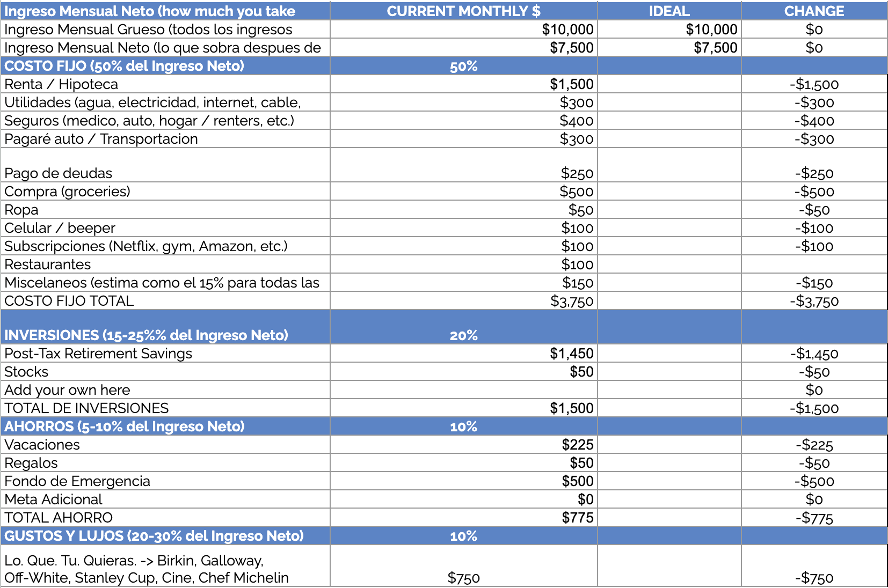Select the empty IDEAL cell for Renta / Hipoteca
Image resolution: width=888 pixels, height=588 pixels.
[x=669, y=84]
